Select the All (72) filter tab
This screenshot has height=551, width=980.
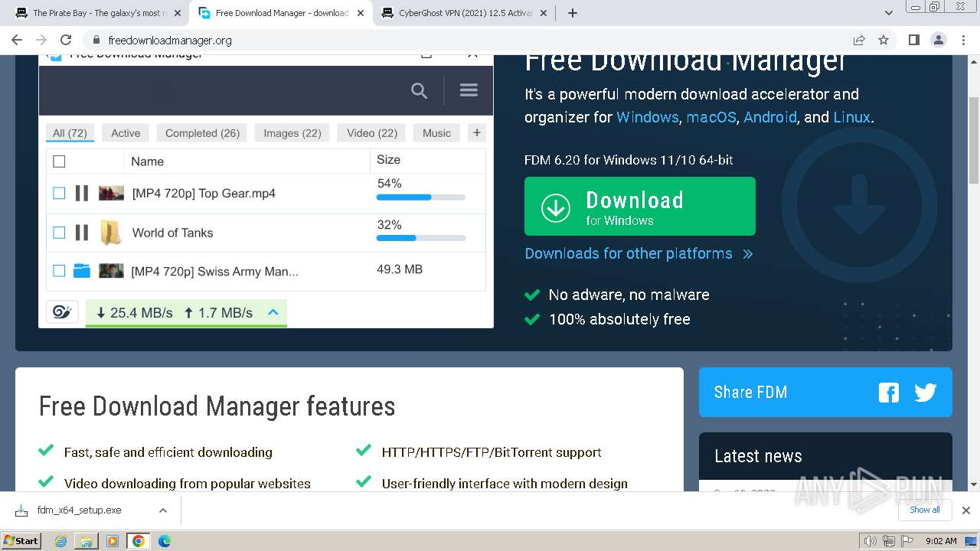coord(70,133)
